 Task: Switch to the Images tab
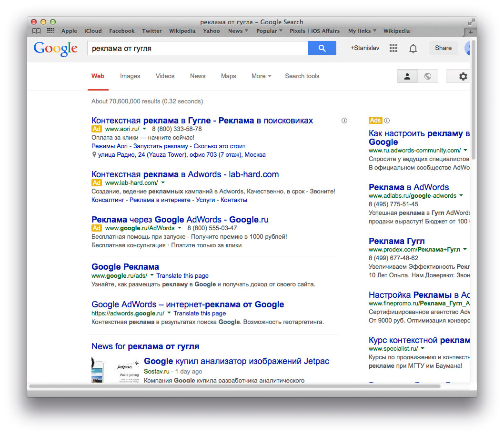coord(130,76)
